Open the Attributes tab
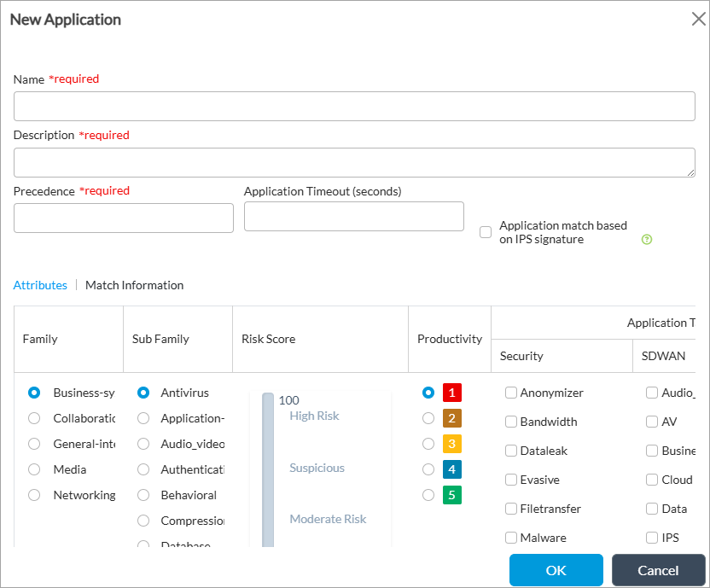Viewport: 710px width, 588px height. [40, 285]
